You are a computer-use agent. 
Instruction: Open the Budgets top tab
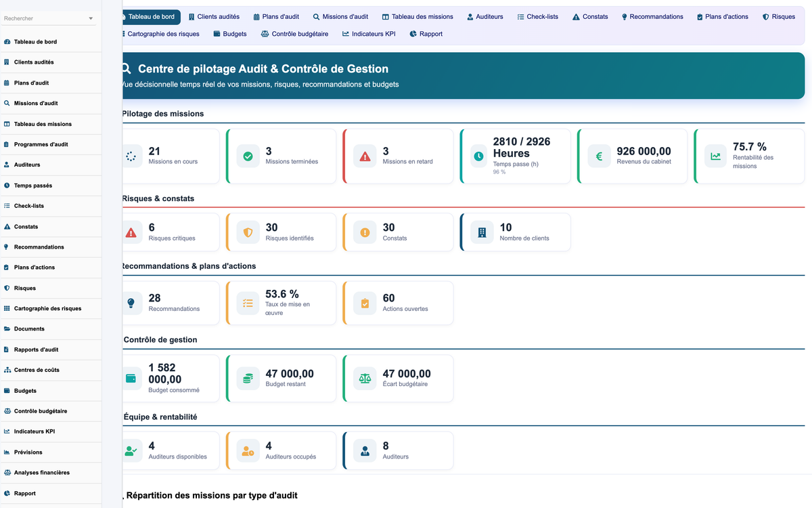click(x=230, y=34)
